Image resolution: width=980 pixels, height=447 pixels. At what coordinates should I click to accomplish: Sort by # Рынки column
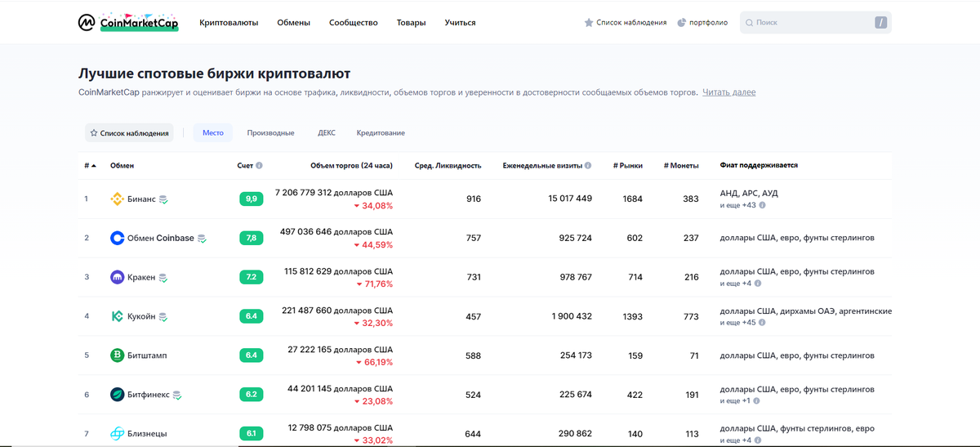pos(628,165)
